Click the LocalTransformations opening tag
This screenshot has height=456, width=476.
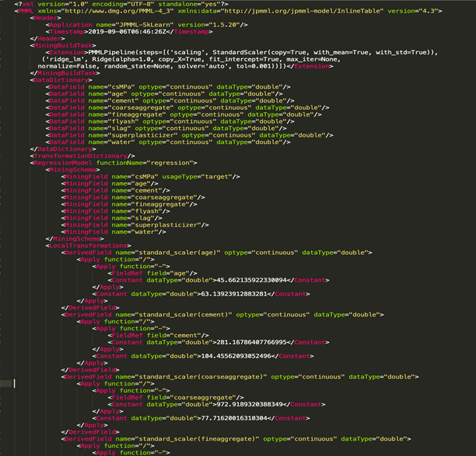coord(88,246)
